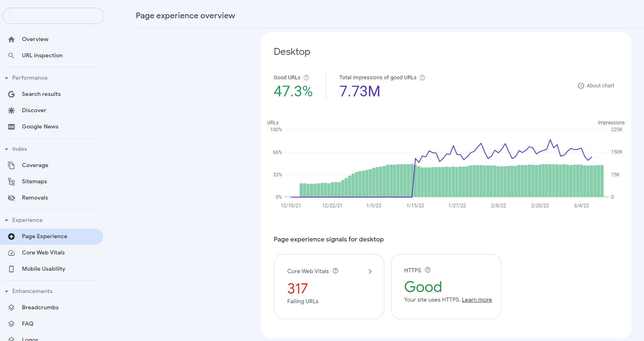Collapse the Performance section

click(x=7, y=78)
